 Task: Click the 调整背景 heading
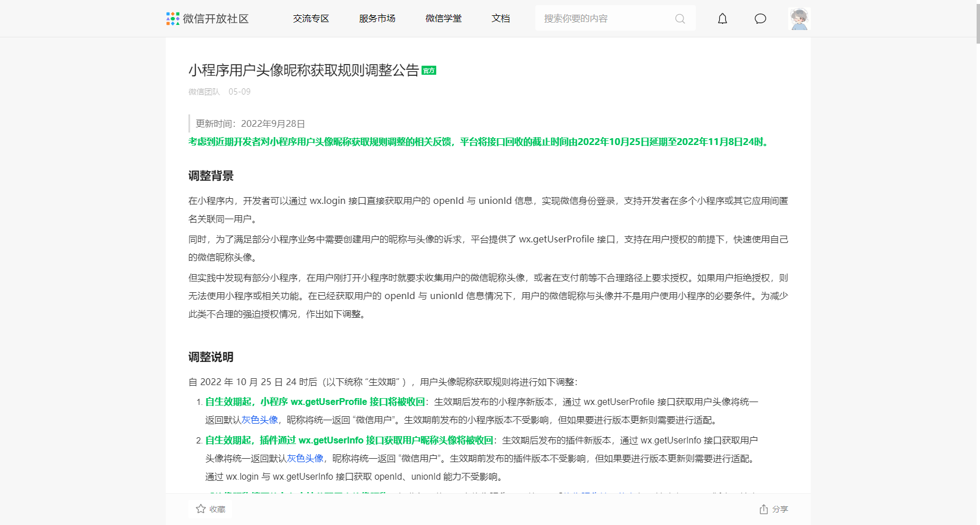point(211,176)
